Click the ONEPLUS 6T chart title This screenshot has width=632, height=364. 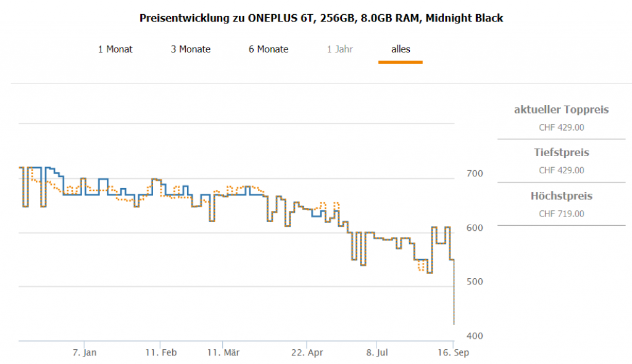pos(322,18)
